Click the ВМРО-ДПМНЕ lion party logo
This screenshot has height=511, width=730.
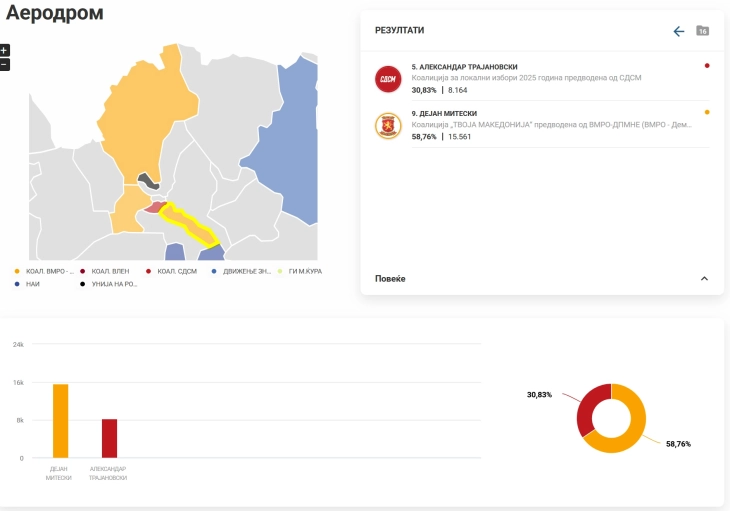click(x=387, y=126)
